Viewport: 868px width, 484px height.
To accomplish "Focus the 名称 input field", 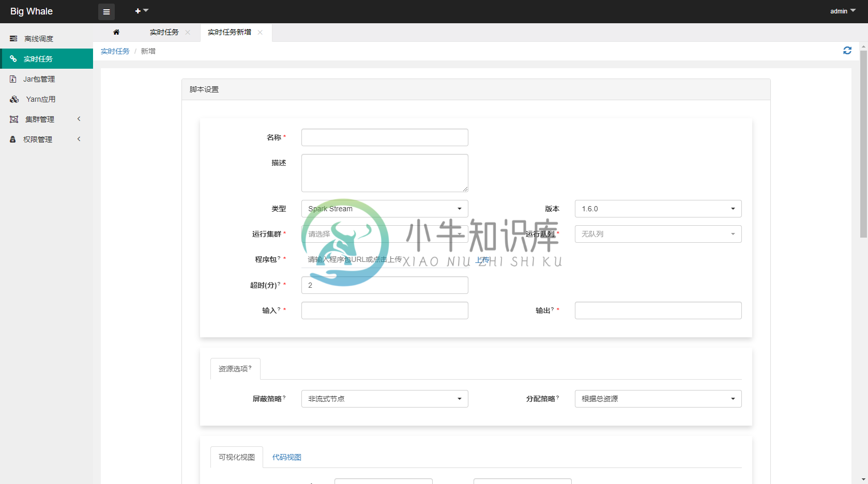I will tap(385, 137).
